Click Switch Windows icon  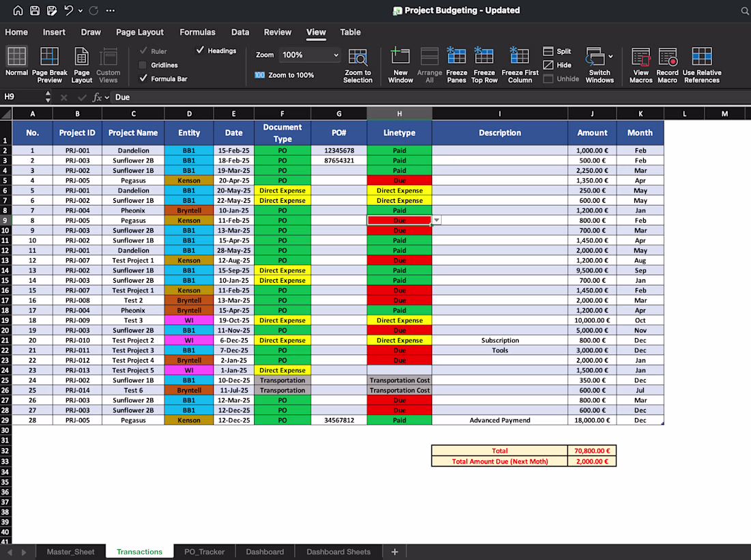pyautogui.click(x=595, y=57)
